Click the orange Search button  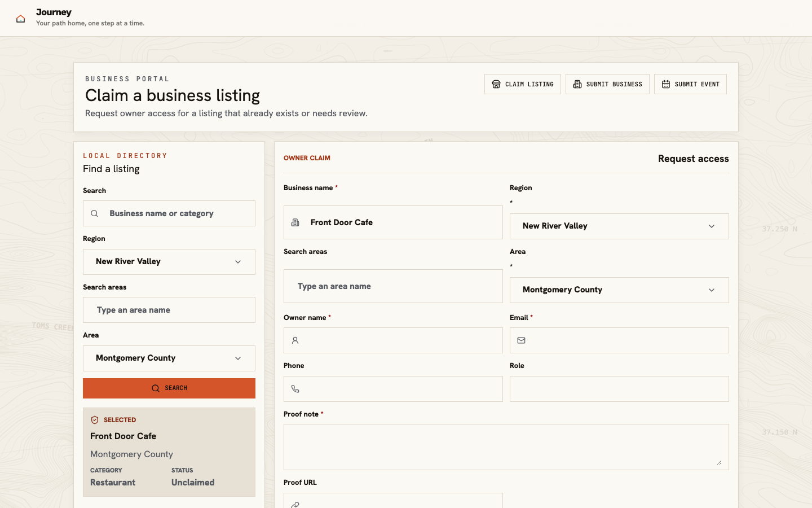point(169,388)
